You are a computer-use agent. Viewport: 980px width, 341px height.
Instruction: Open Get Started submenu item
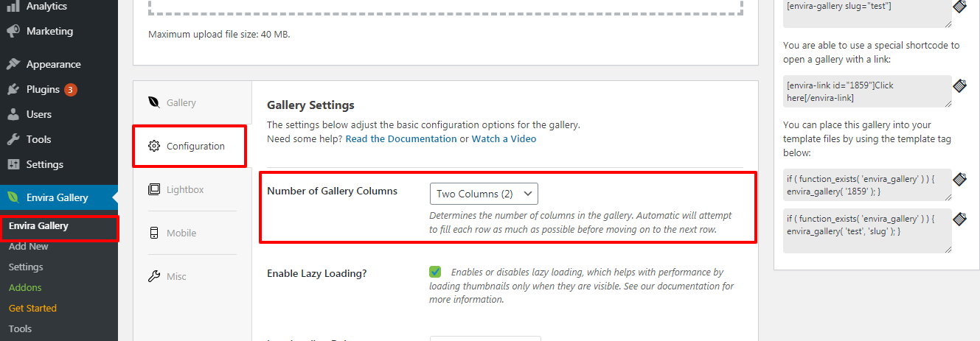point(32,308)
